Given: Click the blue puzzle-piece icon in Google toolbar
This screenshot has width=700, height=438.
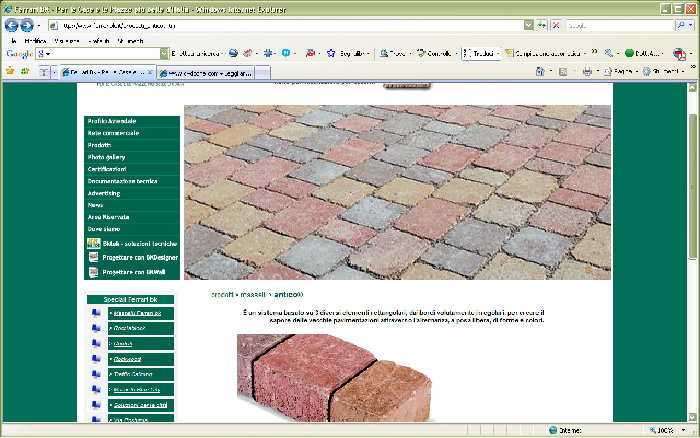Looking at the screenshot, I should (268, 53).
